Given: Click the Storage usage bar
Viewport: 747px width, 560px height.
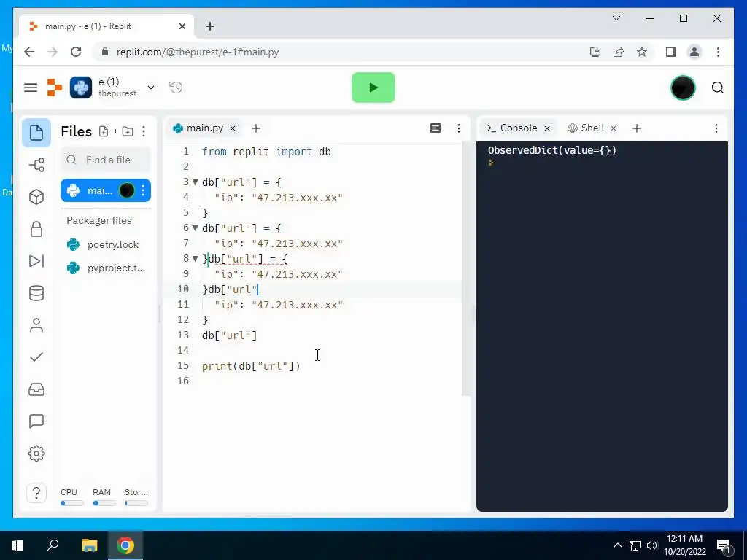Looking at the screenshot, I should (x=136, y=503).
